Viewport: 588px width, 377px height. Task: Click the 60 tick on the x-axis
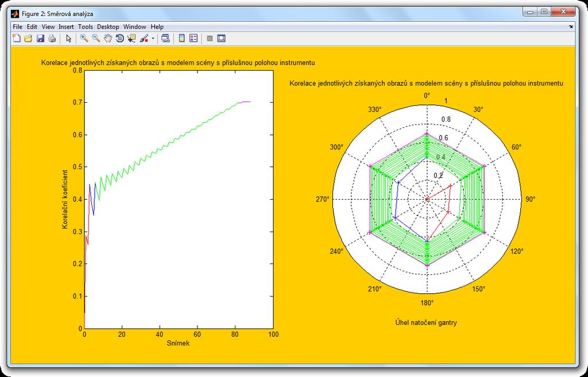click(198, 335)
